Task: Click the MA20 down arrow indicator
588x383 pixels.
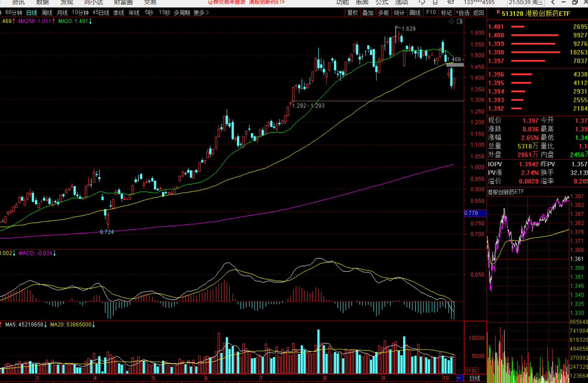Action: (x=91, y=21)
